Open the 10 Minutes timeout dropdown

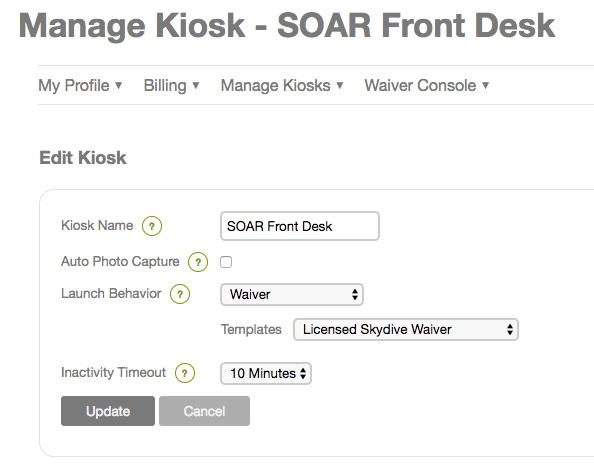coord(266,373)
